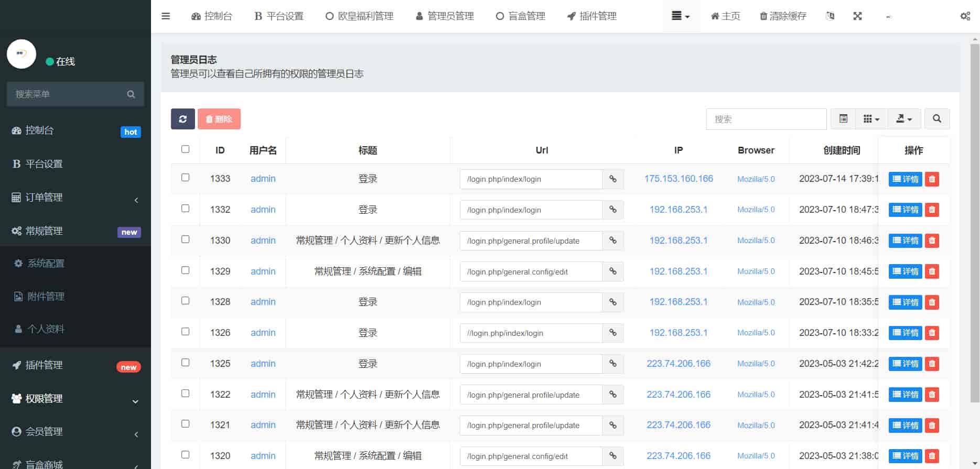Viewport: 980px width, 469px height.
Task: Click the hamburger menu toggle icon
Action: click(166, 16)
